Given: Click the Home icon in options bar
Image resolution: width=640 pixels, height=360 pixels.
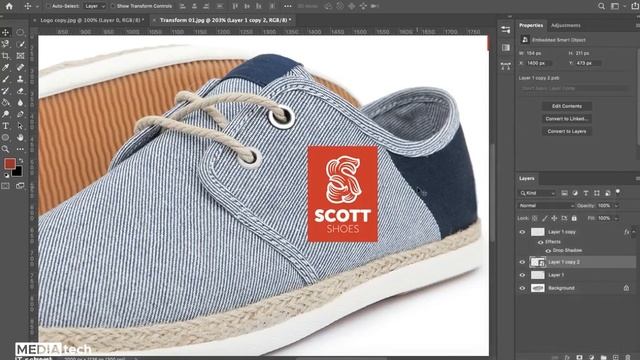Looking at the screenshot, I should pyautogui.click(x=9, y=6).
